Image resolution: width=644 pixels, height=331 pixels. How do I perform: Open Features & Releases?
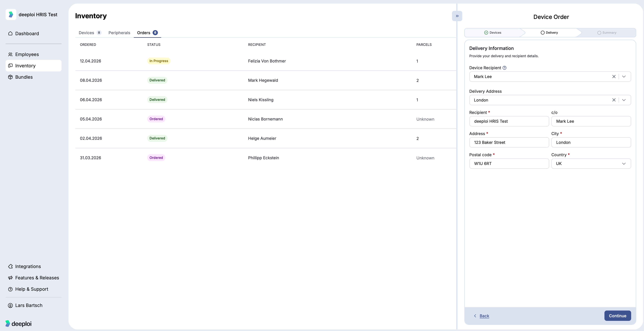pos(33,278)
